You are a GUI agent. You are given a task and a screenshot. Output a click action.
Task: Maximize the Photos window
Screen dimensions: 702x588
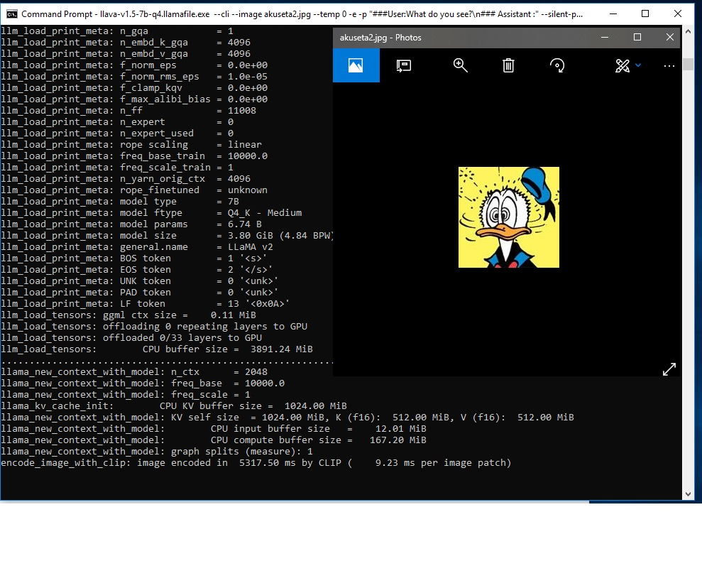pos(637,37)
